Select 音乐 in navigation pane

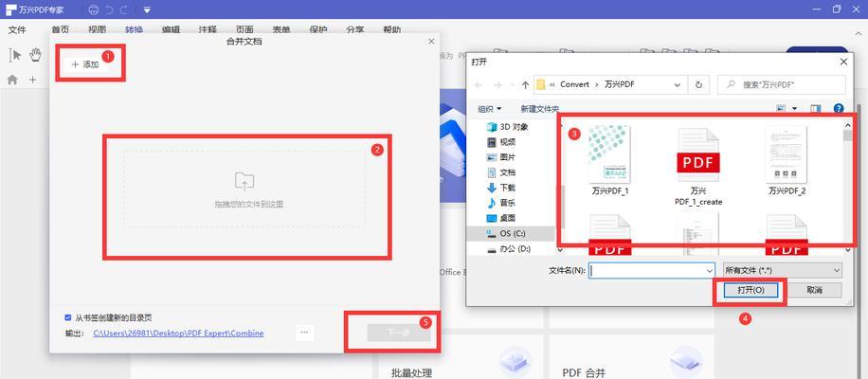[x=501, y=203]
